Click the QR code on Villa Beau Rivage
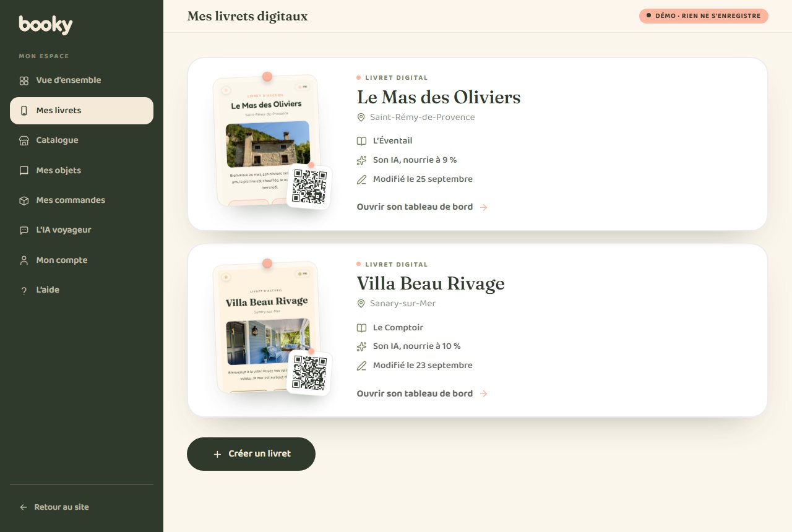The height and width of the screenshot is (532, 792). click(309, 373)
